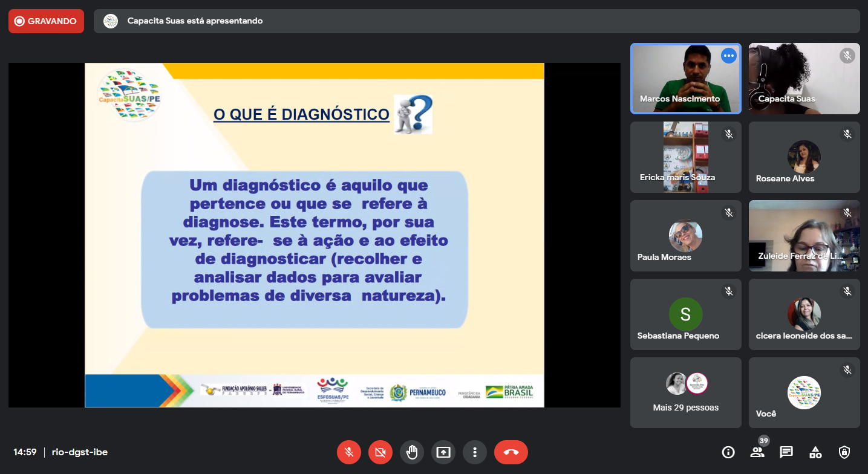This screenshot has height=474, width=868.
Task: Open options on Marcos Nascimento tile
Action: [729, 56]
